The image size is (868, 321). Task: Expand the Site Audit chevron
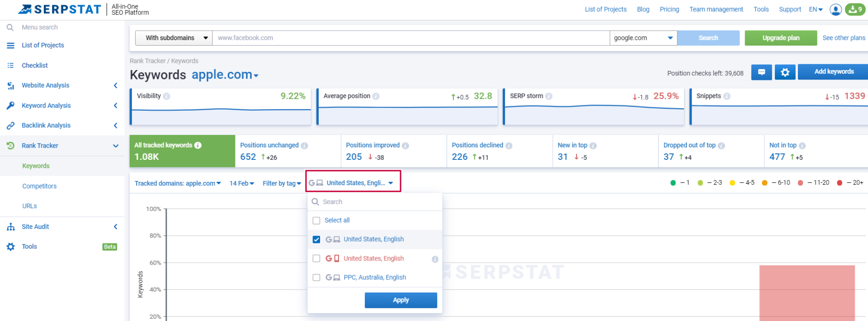click(x=116, y=227)
